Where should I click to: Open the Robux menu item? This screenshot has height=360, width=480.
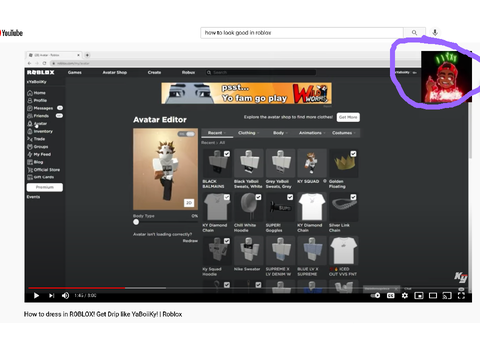tap(188, 72)
